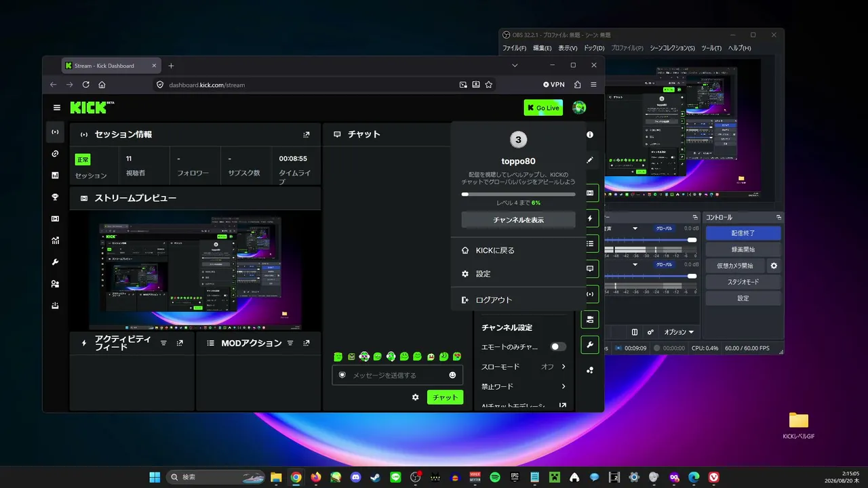Click in the メッセージを送信する input field
Viewport: 868px width, 488px height.
398,375
